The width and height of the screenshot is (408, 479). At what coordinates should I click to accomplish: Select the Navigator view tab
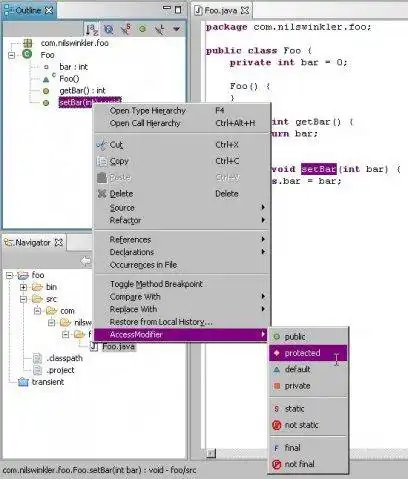pos(33,243)
